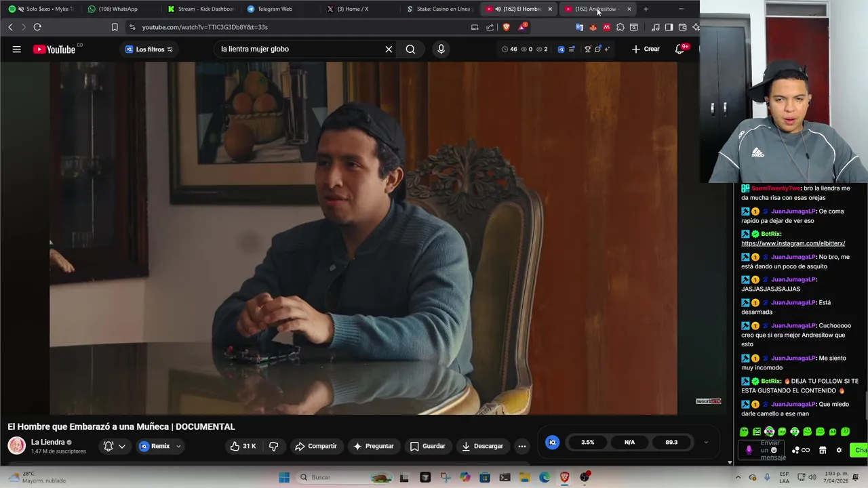Open the MetaMask fox extension

[x=593, y=27]
